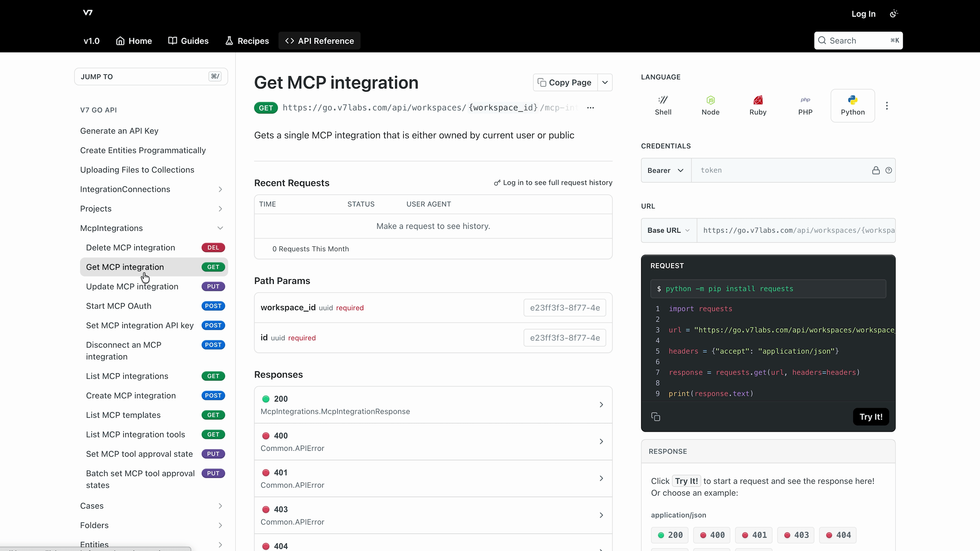Viewport: 980px width, 551px height.
Task: Click the help icon in credentials field
Action: tap(889, 170)
